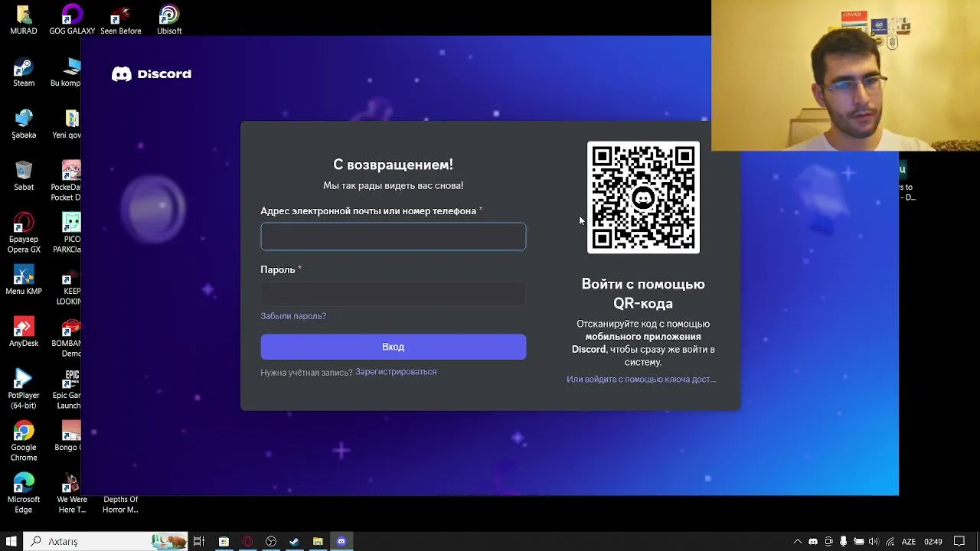Select the BOMBAN Demo desktop shortcut
Screen dimensions: 980x551
(x=67, y=337)
